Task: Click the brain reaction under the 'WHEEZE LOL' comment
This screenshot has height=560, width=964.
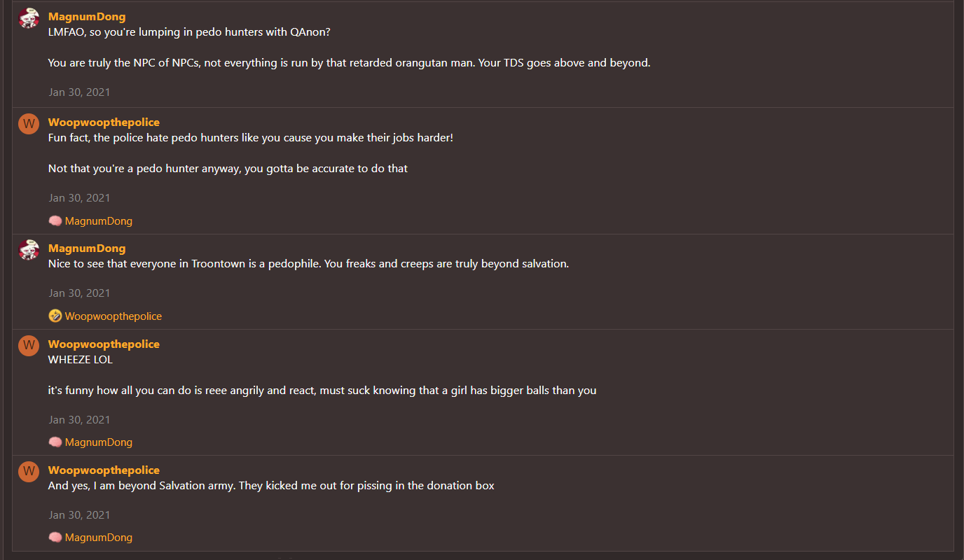Action: pyautogui.click(x=55, y=442)
